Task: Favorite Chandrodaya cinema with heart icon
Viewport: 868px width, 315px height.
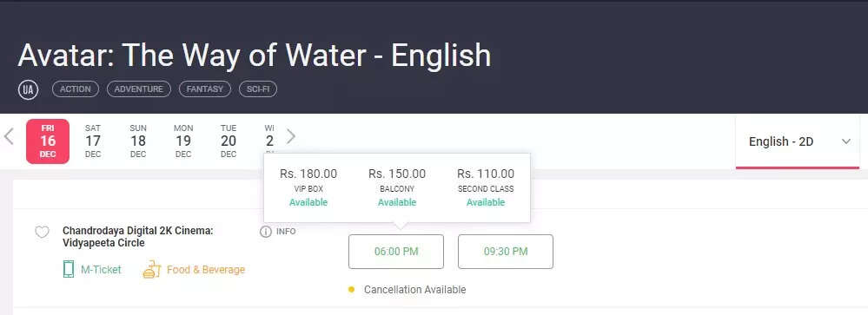Action: [42, 232]
